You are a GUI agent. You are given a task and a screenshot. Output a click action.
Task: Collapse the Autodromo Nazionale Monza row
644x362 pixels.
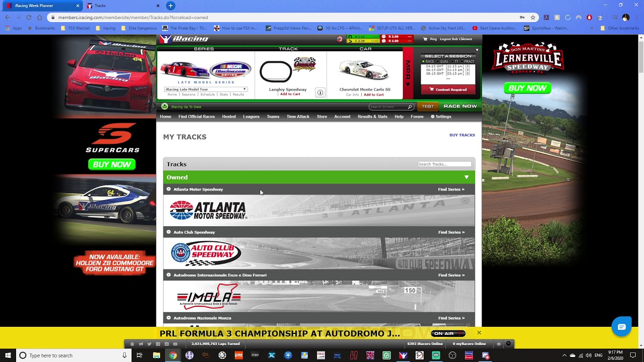point(169,318)
